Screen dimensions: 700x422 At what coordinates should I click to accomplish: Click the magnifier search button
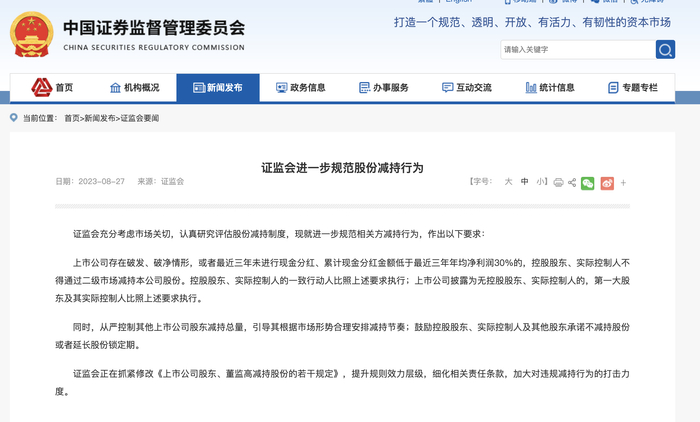(665, 50)
